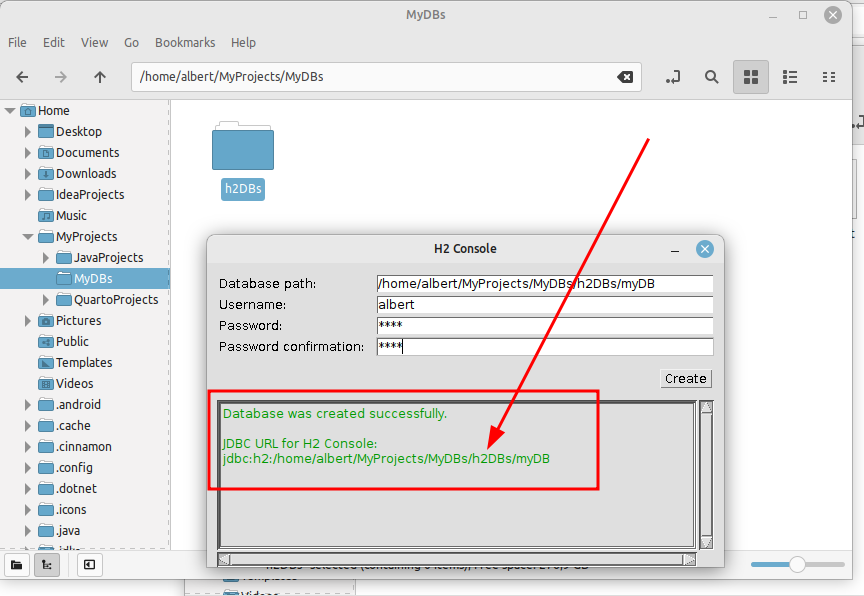Select MyDBs folder in sidebar tree
The image size is (864, 596).
pyautogui.click(x=84, y=279)
